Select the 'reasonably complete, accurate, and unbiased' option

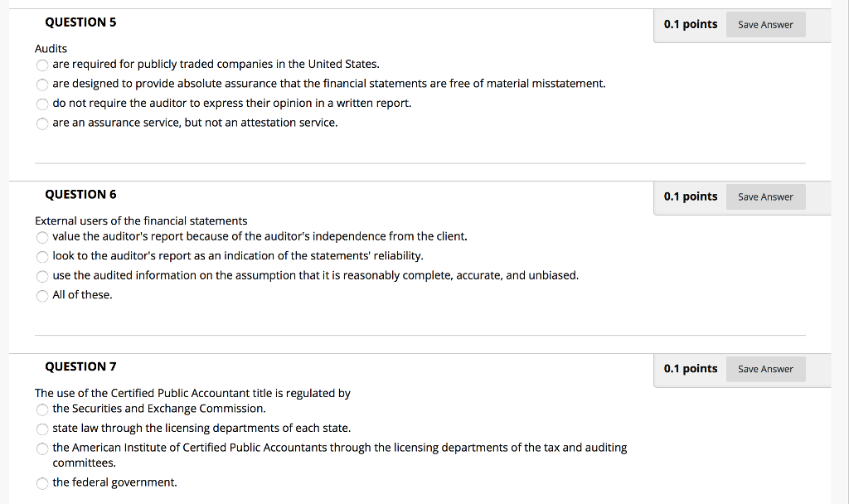click(x=42, y=276)
